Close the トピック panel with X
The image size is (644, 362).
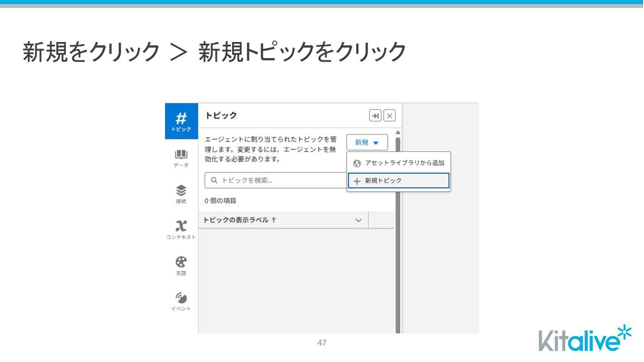(x=390, y=116)
